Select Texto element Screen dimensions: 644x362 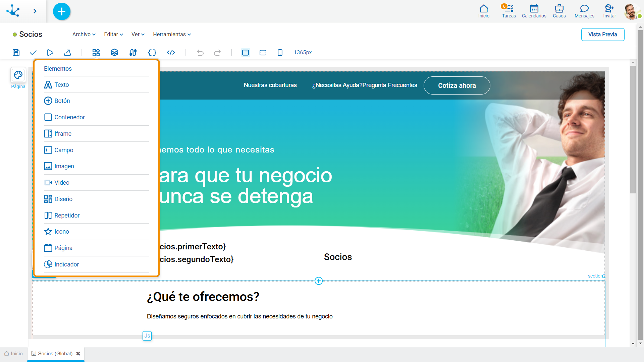tap(96, 84)
